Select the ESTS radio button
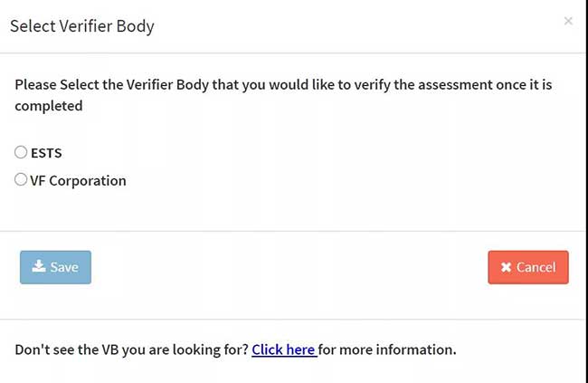The image size is (588, 383). 21,152
